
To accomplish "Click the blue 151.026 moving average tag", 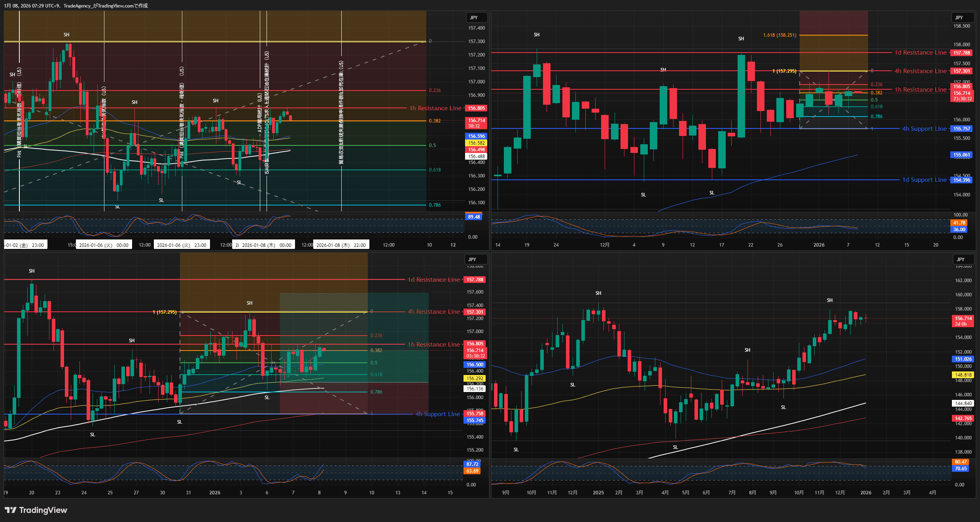I will click(963, 359).
